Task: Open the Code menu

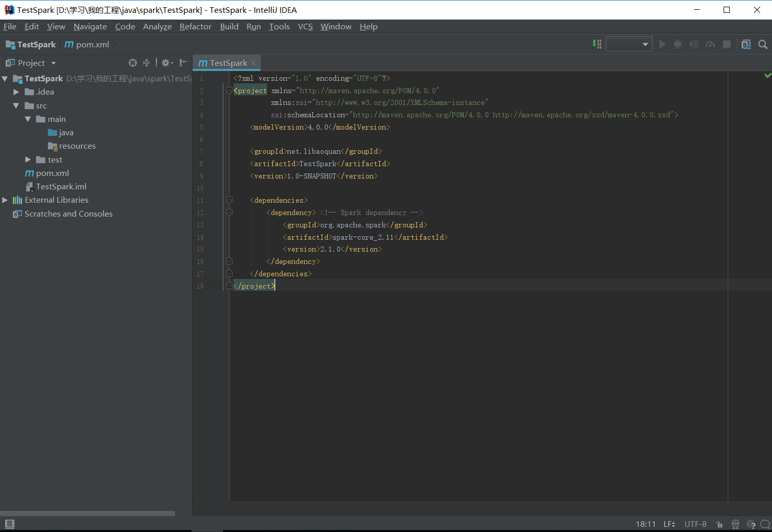Action: pyautogui.click(x=125, y=27)
